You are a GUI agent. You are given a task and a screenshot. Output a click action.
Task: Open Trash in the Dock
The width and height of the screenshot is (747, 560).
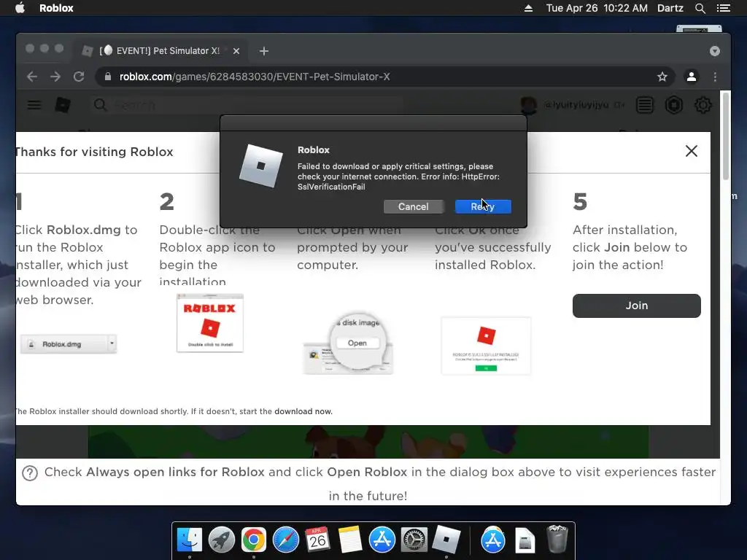[x=557, y=539]
